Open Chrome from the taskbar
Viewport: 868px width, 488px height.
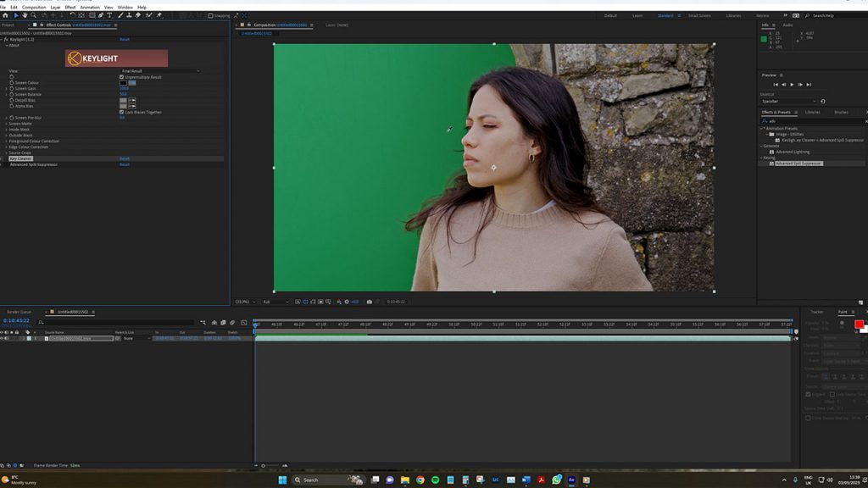tap(420, 480)
